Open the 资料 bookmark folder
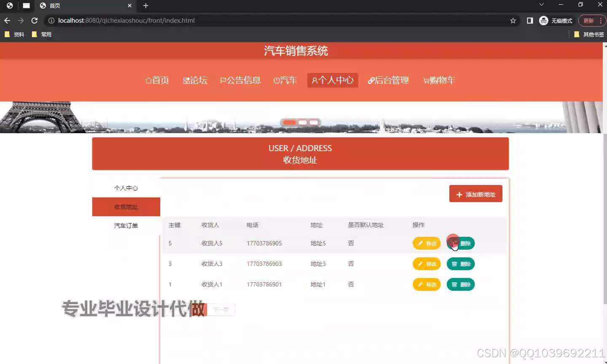 [x=14, y=35]
